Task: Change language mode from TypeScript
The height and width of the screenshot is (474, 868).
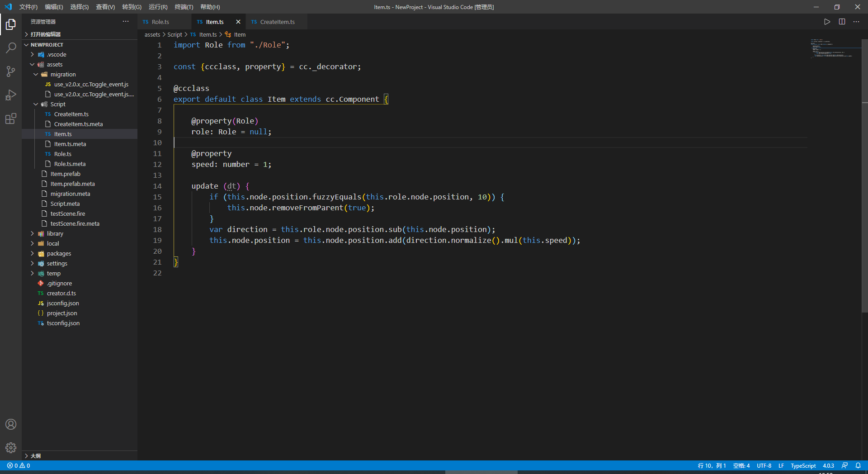Action: click(803, 465)
